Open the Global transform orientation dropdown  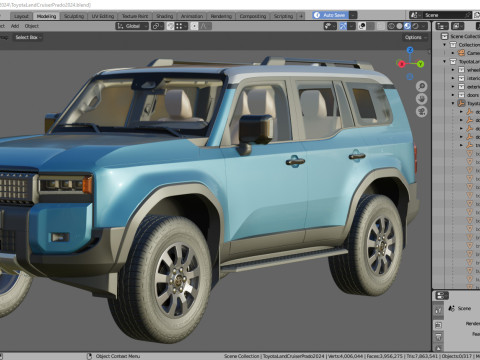(x=132, y=26)
